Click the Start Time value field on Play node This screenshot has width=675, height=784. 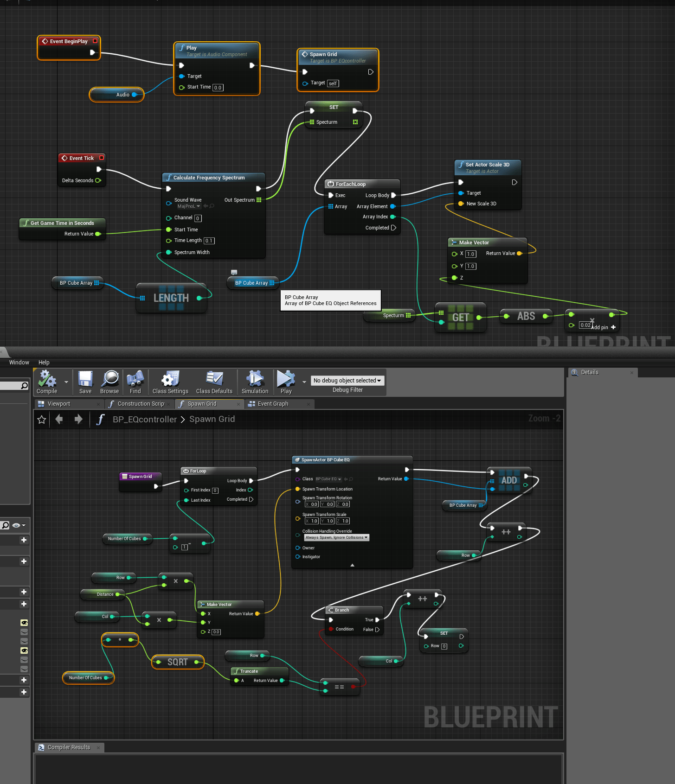click(218, 88)
